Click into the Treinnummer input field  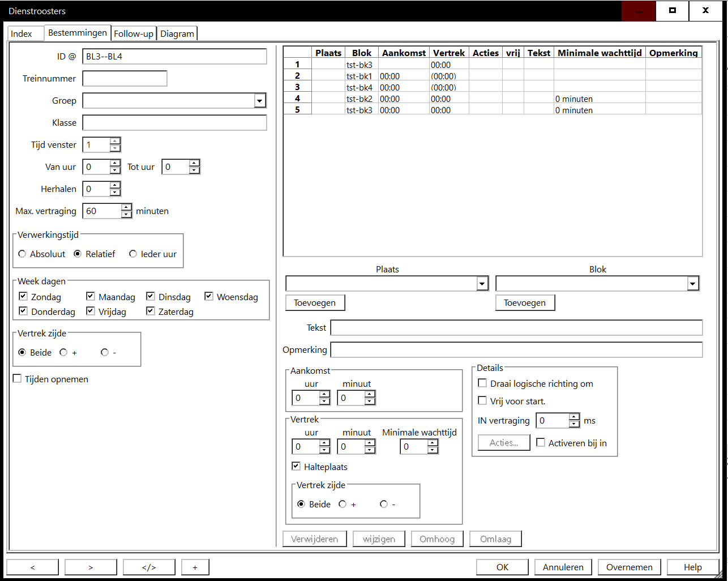(125, 79)
